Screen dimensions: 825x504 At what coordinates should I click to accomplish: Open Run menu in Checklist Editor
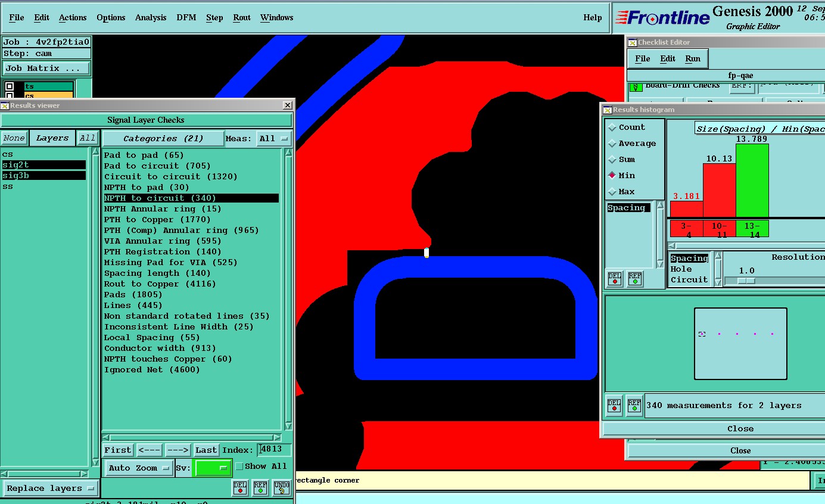tap(693, 58)
